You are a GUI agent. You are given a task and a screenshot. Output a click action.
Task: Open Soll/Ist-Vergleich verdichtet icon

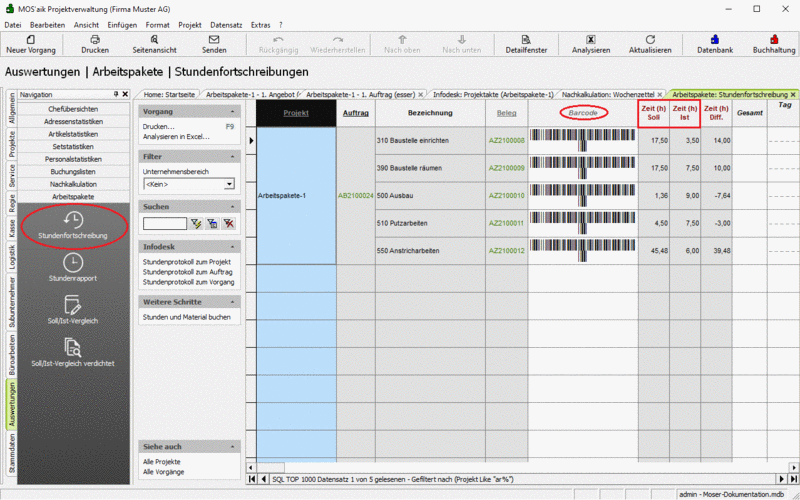[x=73, y=353]
